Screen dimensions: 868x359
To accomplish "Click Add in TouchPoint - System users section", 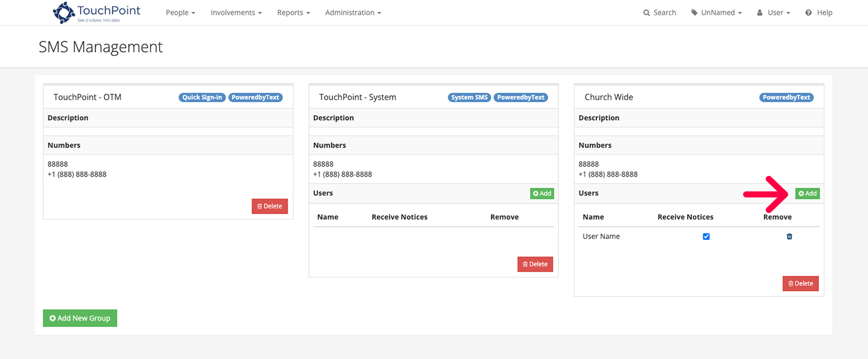I will coord(542,193).
